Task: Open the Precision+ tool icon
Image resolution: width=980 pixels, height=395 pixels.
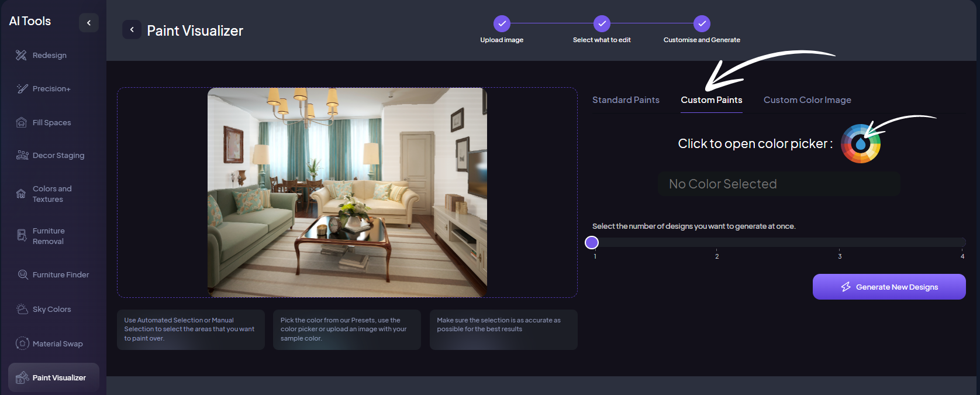Action: click(x=22, y=88)
